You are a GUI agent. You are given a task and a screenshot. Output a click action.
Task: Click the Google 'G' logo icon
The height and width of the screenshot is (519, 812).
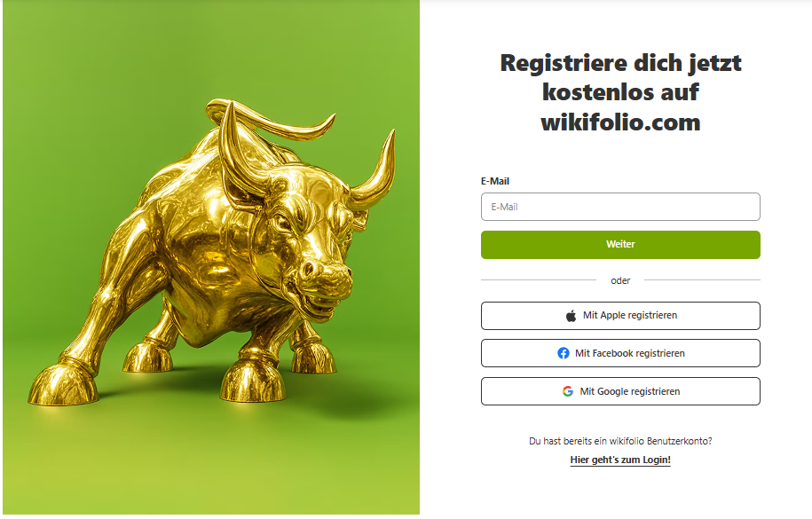click(x=568, y=391)
